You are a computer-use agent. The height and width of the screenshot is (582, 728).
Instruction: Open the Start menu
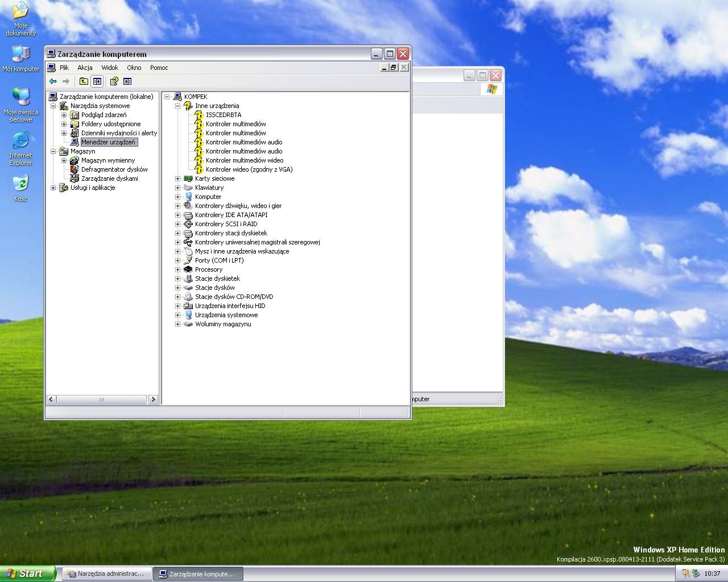pos(28,573)
